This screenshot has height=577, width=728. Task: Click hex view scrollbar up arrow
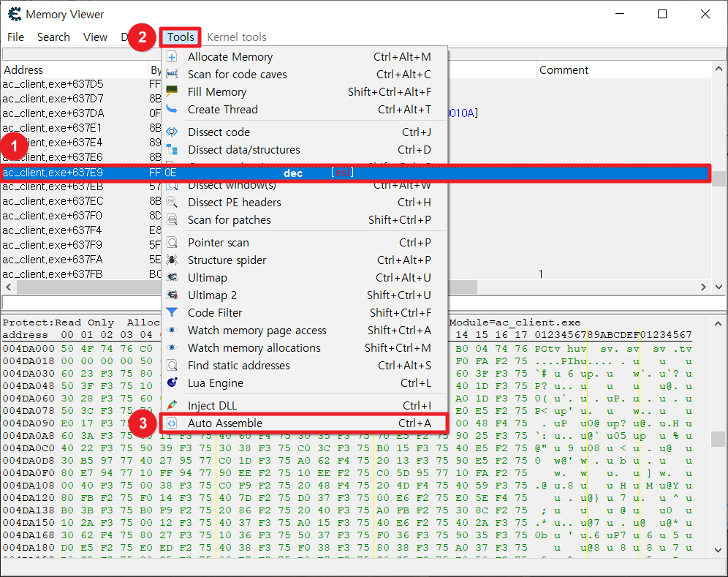pyautogui.click(x=718, y=323)
